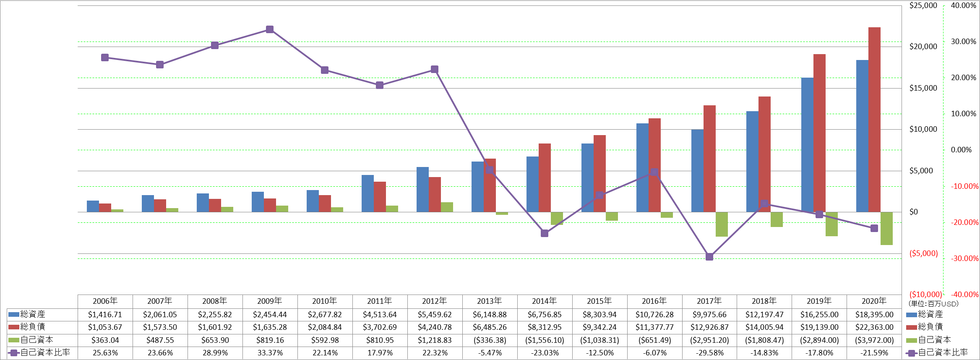Click the $25,000 axis label
980x360 pixels.
tap(923, 5)
